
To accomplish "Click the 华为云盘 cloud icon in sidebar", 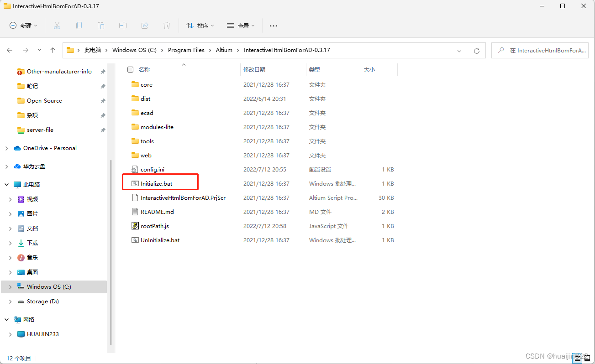I will point(17,166).
